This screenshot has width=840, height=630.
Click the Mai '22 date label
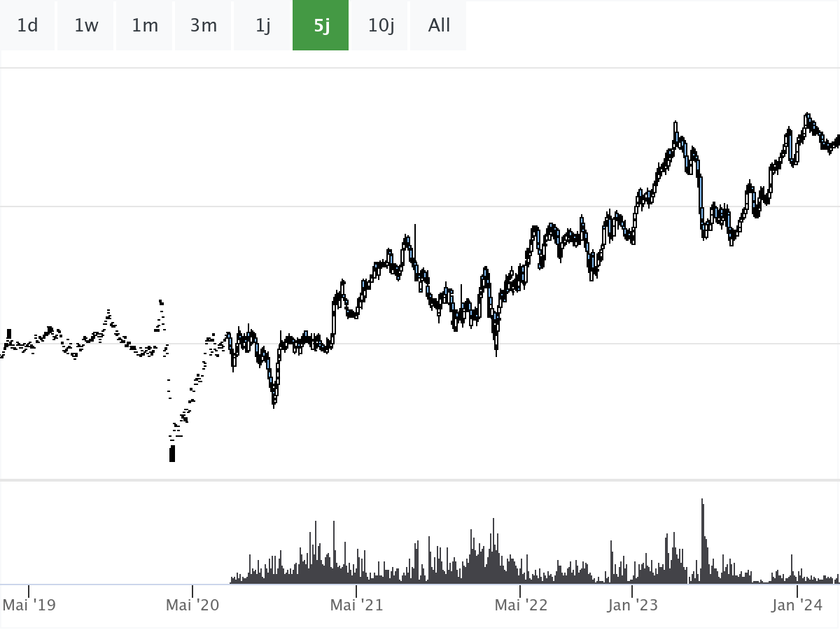(521, 604)
